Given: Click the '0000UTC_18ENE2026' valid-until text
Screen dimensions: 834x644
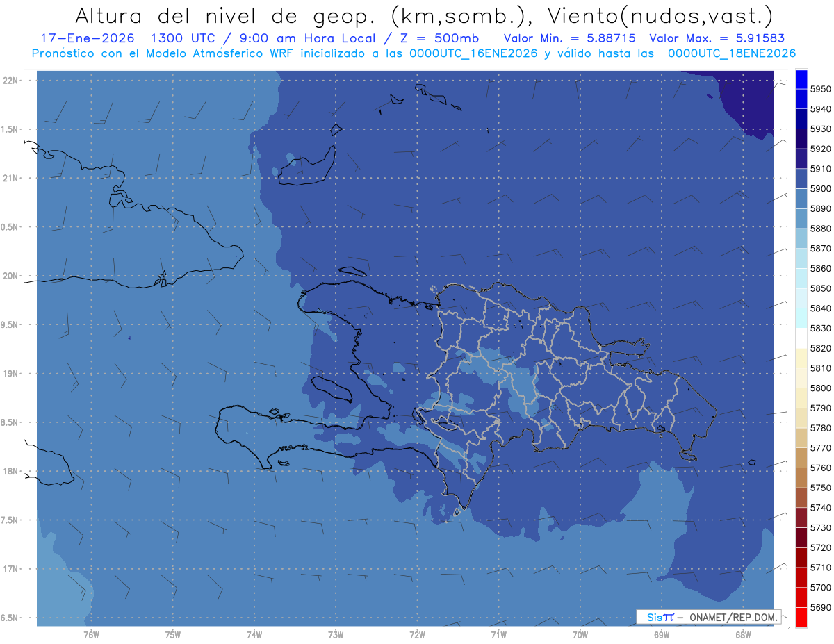Looking at the screenshot, I should (x=732, y=53).
